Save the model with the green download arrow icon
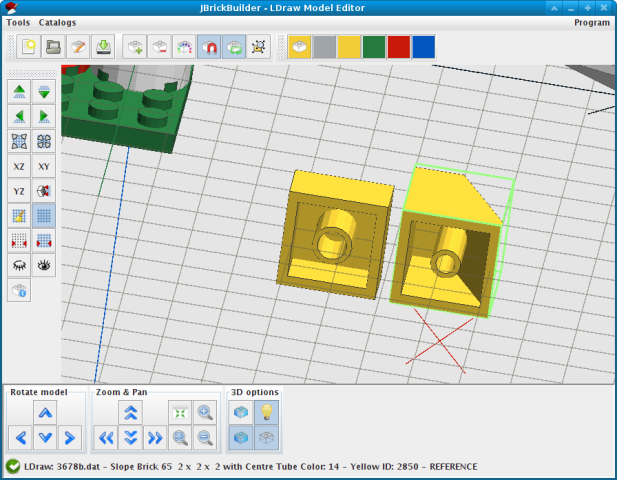The height and width of the screenshot is (480, 617). (103, 47)
